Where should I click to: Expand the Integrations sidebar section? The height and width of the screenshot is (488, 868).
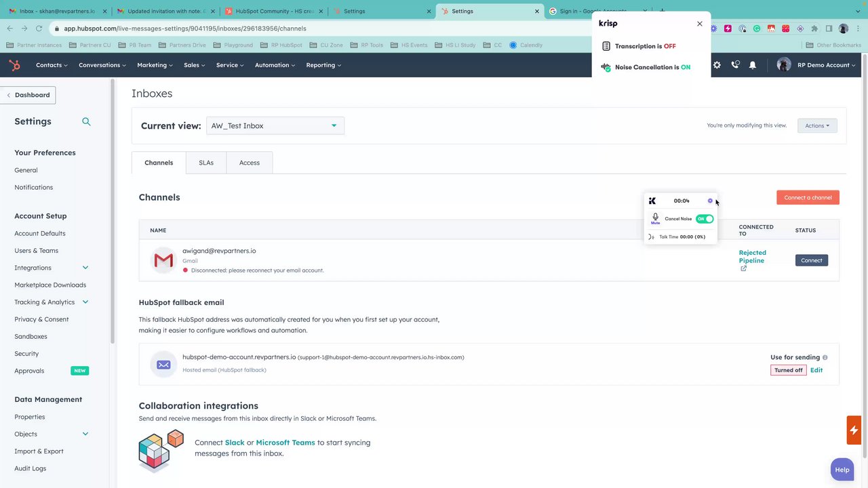point(85,268)
